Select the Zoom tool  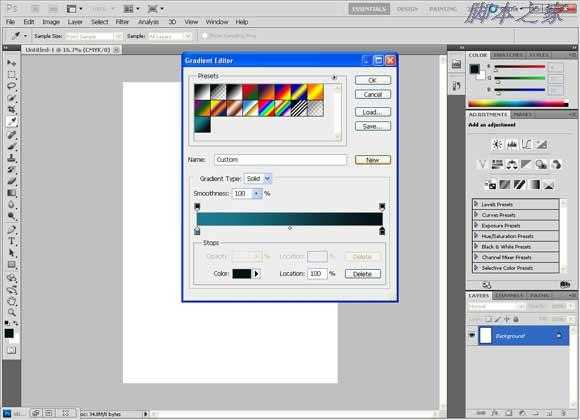point(11,313)
